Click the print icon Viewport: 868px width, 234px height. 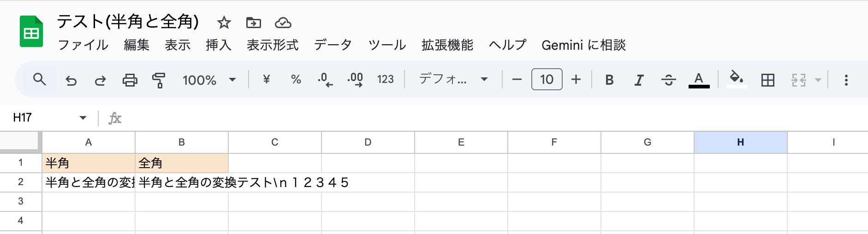130,80
